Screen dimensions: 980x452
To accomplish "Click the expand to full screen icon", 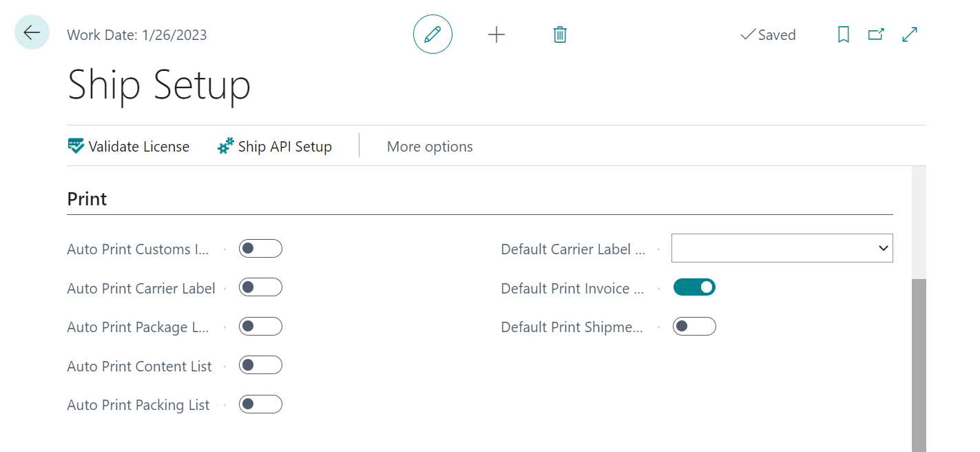I will 910,34.
